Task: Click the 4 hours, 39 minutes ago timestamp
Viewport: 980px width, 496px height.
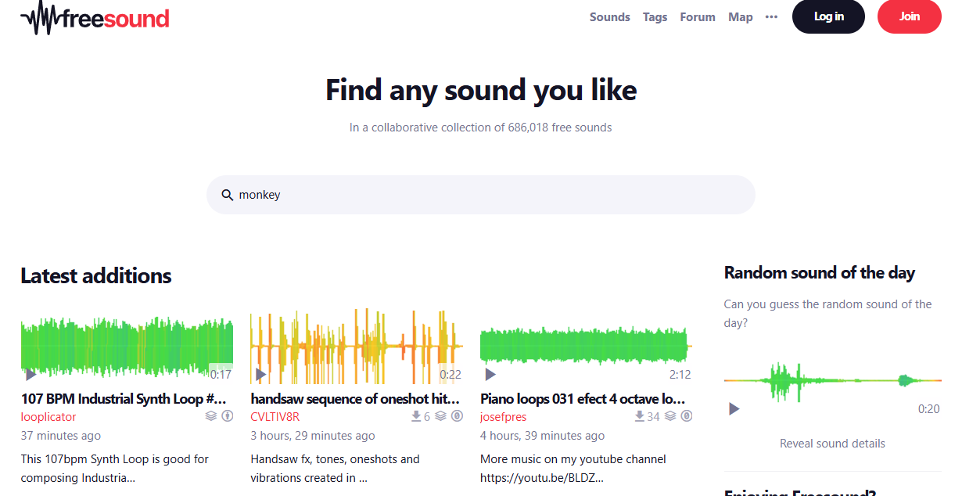Action: [542, 436]
